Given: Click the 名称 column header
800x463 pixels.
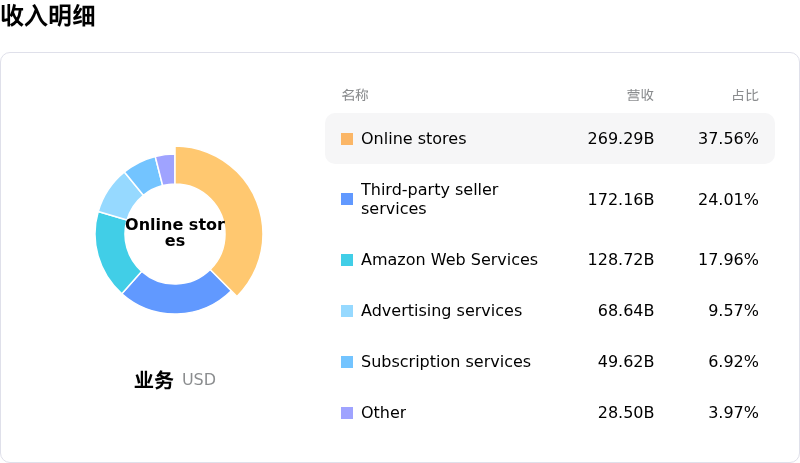Looking at the screenshot, I should [355, 95].
